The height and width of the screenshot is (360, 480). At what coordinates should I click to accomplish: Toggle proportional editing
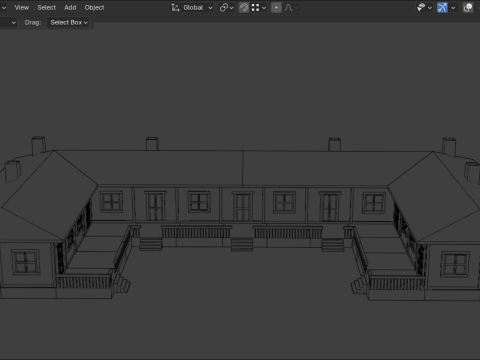276,7
